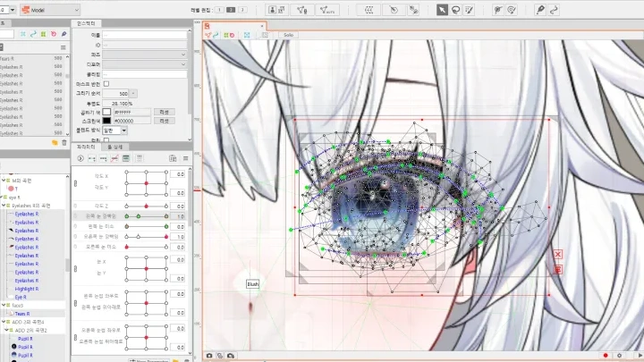Viewport: 644px width, 362px height.
Task: Toggle the mask invert checkbox in inspector
Action: tap(106, 84)
